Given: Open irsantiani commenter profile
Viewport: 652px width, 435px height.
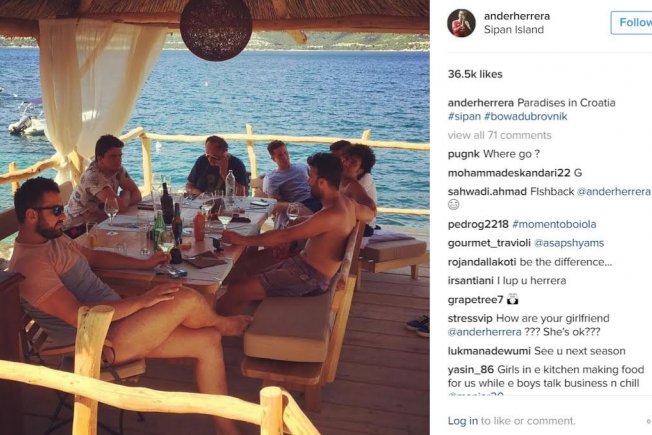Looking at the screenshot, I should coord(471,281).
